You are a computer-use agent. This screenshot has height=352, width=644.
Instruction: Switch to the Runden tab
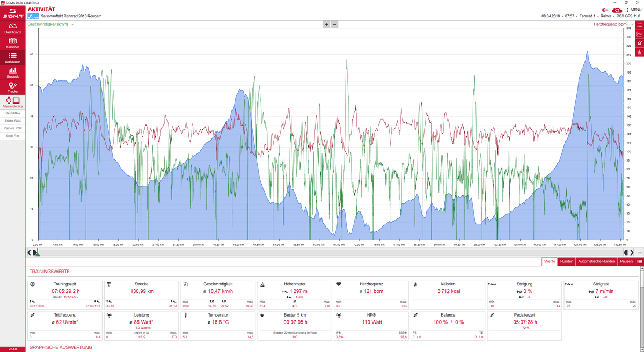[566, 261]
